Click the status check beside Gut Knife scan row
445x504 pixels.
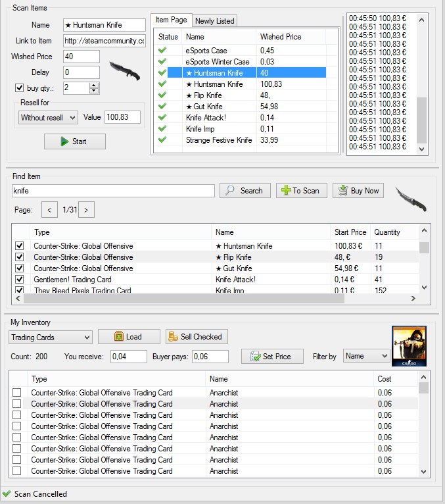[x=162, y=106]
